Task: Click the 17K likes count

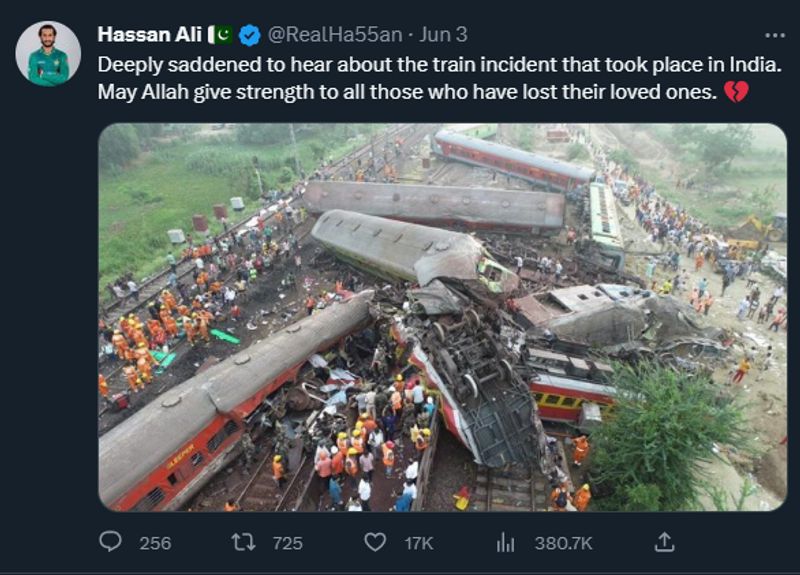Action: tap(418, 543)
